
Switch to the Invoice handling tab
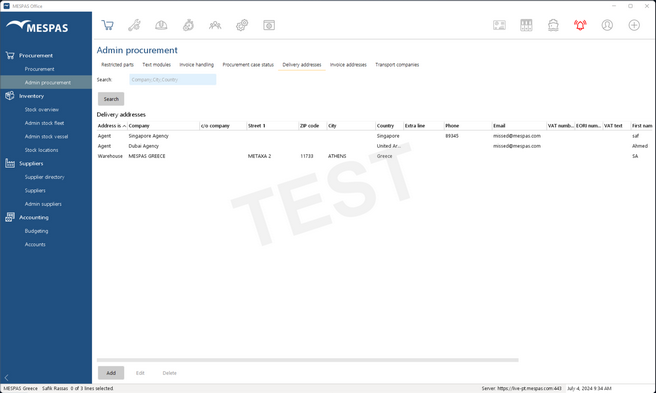point(197,65)
